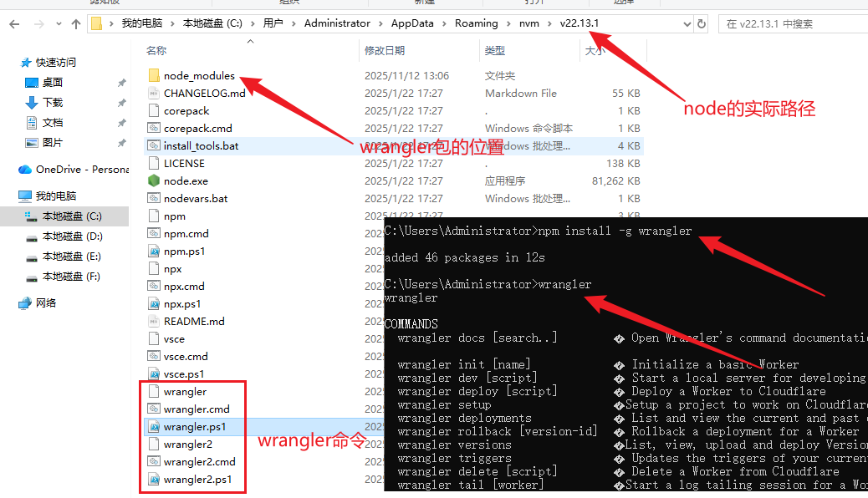
Task: Open the recent locations dropdown arrow
Action: (x=58, y=24)
